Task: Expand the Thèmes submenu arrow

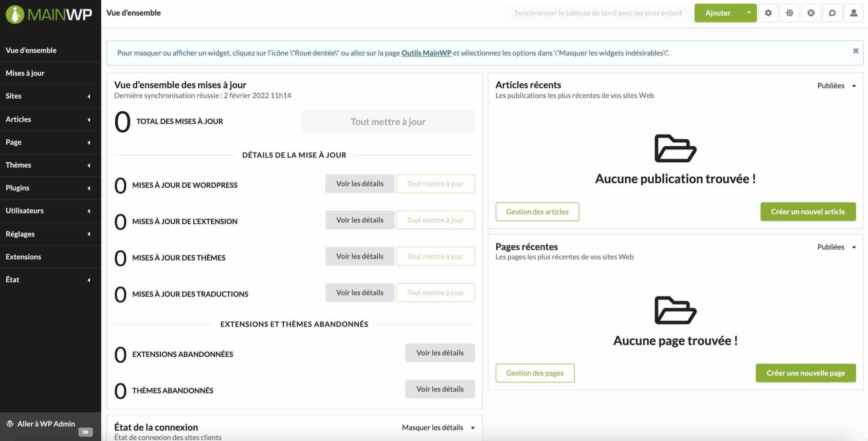Action: 89,166
